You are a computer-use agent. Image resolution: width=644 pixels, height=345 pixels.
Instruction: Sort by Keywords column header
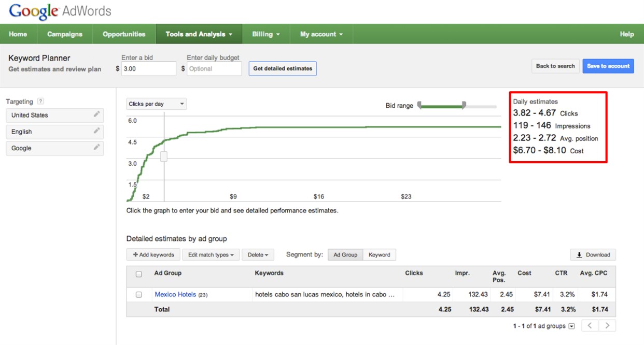pyautogui.click(x=269, y=273)
